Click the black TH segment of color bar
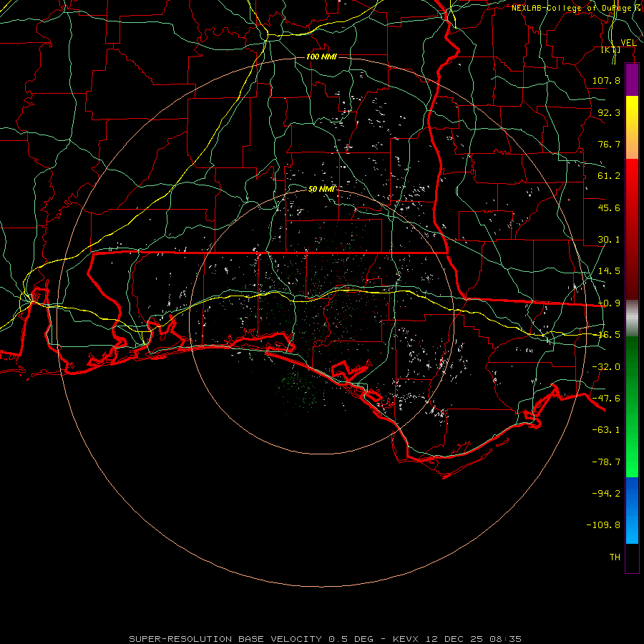Viewport: 644px width, 644px height. 632,557
